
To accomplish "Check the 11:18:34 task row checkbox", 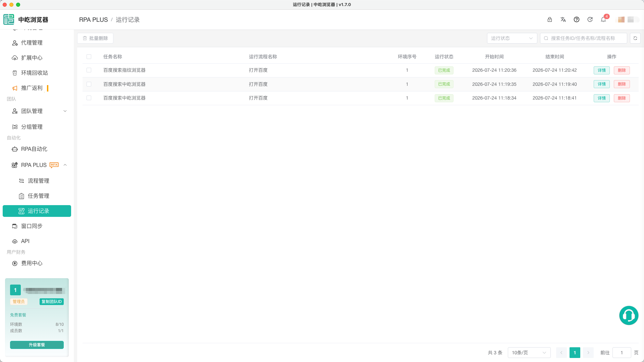I will (x=89, y=98).
